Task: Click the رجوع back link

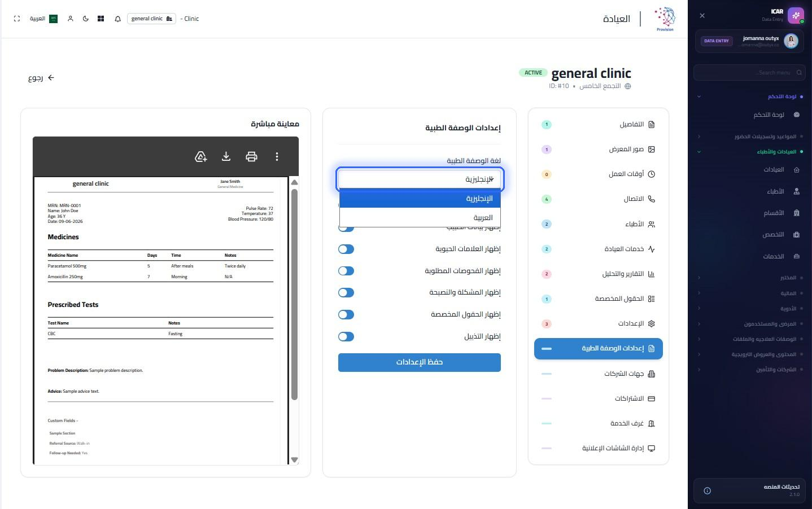Action: tap(41, 78)
